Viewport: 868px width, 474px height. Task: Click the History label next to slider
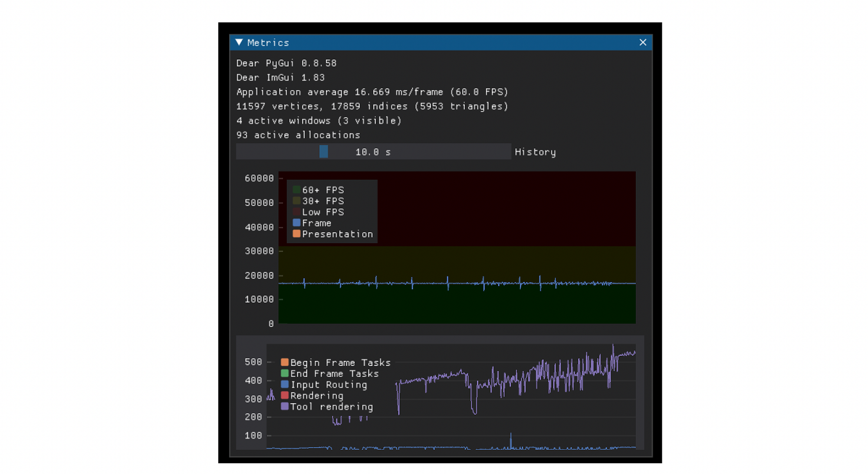tap(535, 152)
